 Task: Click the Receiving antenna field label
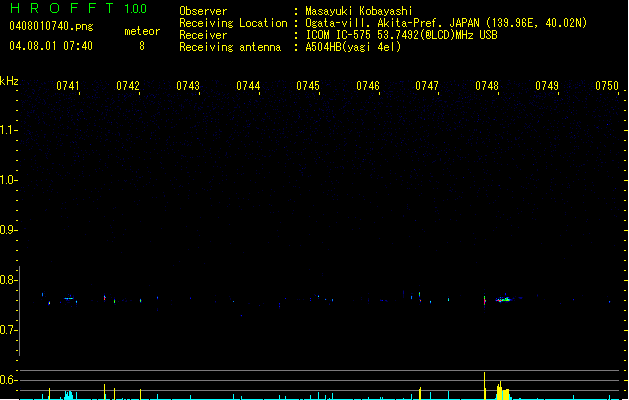point(230,47)
